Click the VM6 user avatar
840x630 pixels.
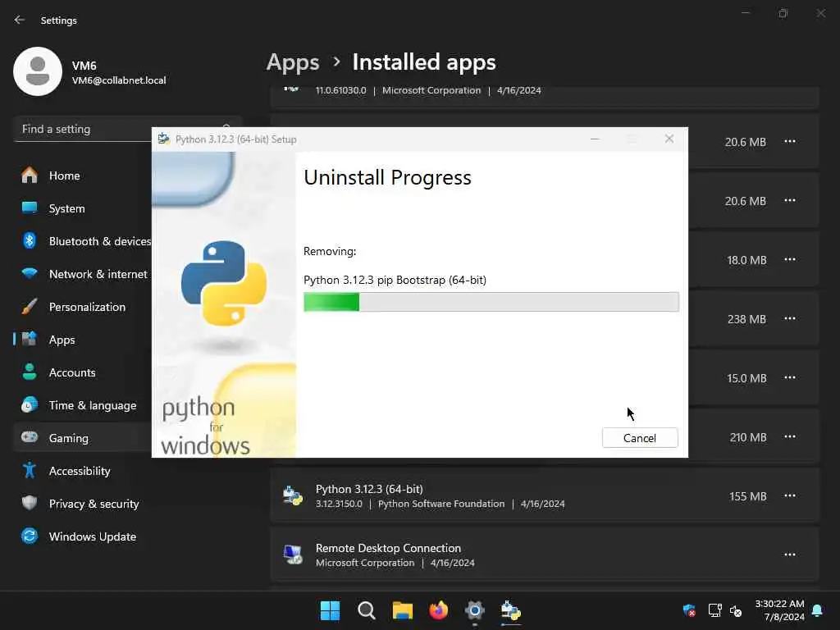38,71
